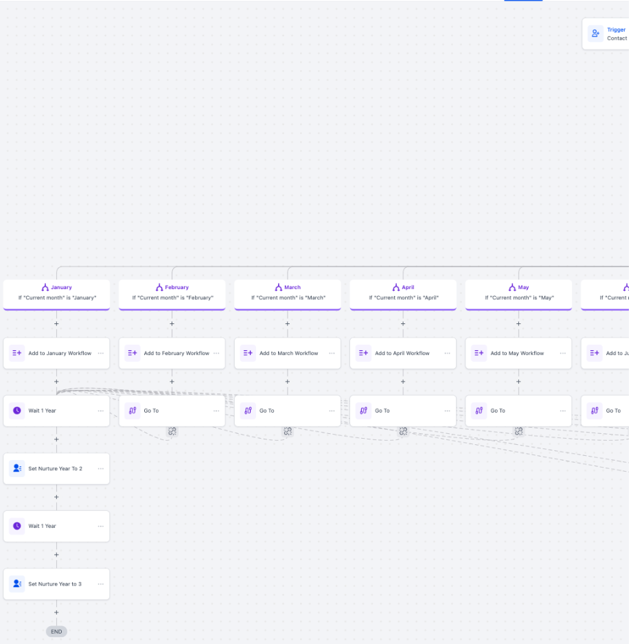
Task: Click the unlink icon below March Go To
Action: pos(288,431)
